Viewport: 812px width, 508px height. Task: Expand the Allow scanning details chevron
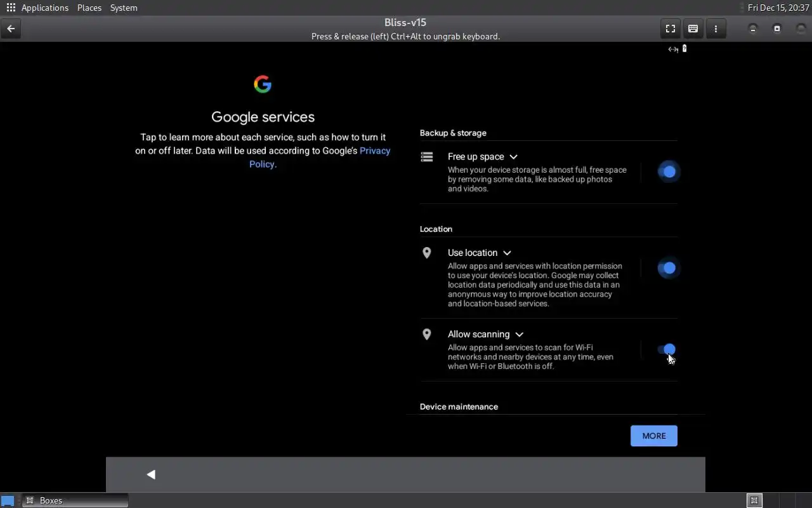coord(519,334)
